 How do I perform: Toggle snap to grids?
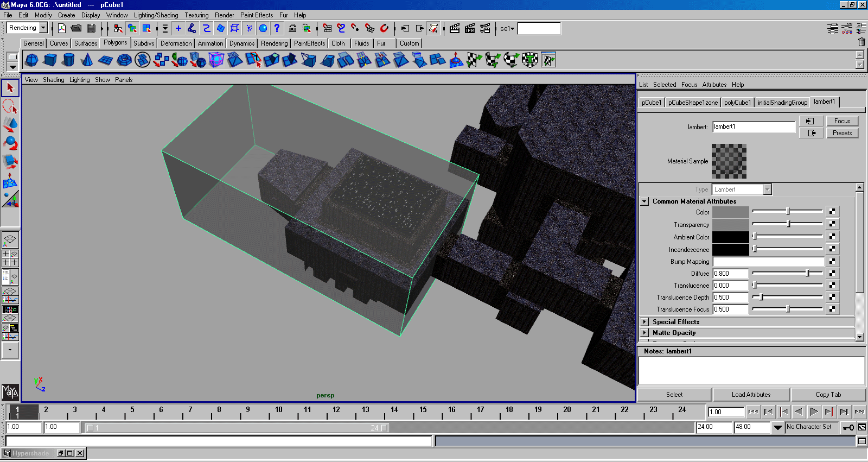[x=327, y=28]
